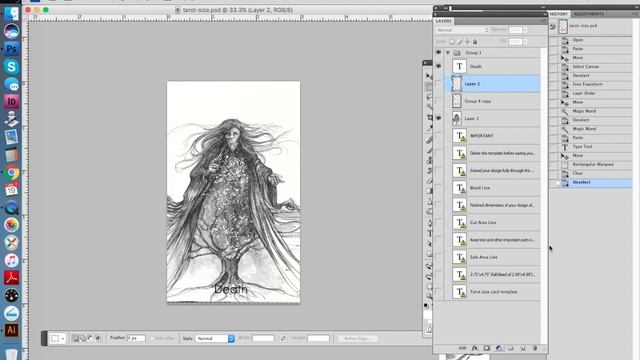Select the Type tool in the toolbox

click(x=429, y=233)
